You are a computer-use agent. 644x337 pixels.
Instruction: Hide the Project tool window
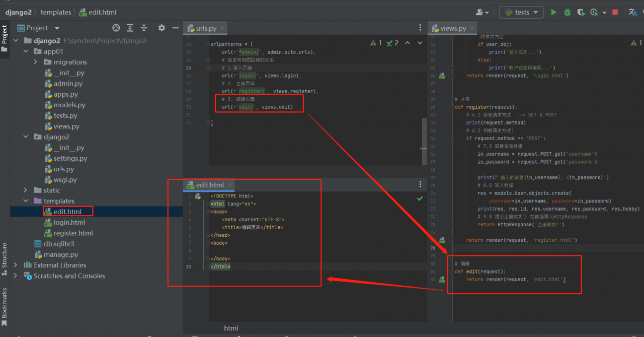click(x=175, y=28)
